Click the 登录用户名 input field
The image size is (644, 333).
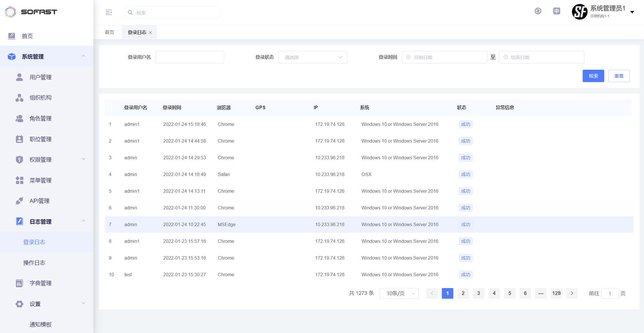click(190, 57)
